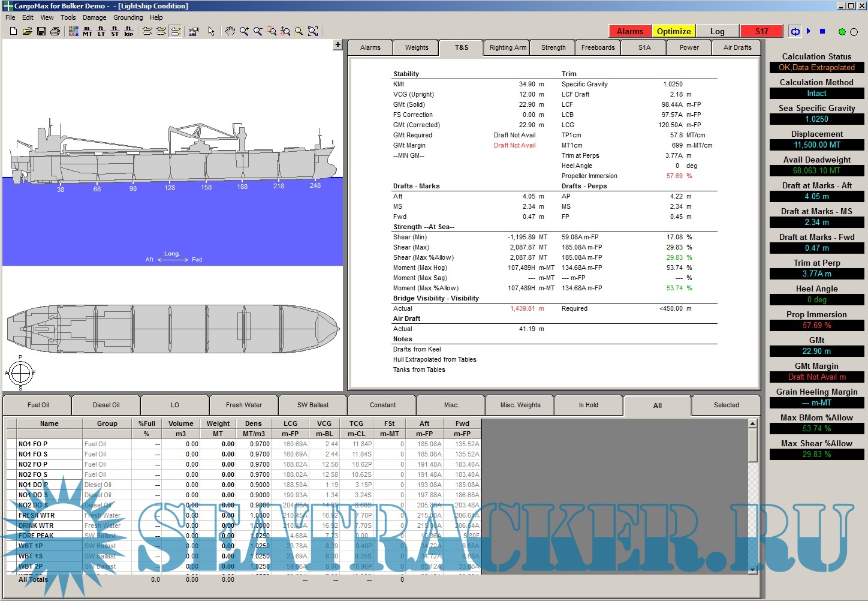Click the Zoom In magnifier icon
Viewport: 868px width, 601px height.
pos(244,31)
